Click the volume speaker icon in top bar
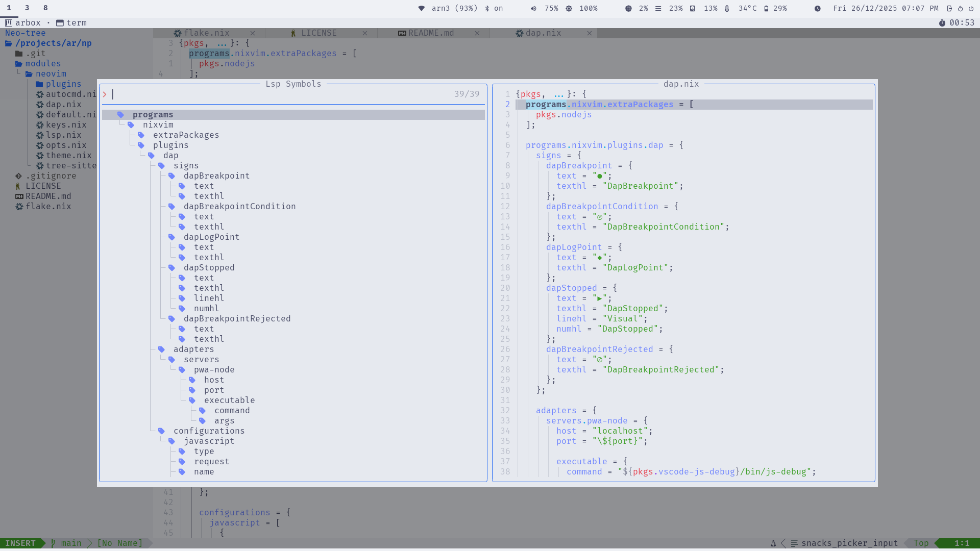This screenshot has width=980, height=551. [x=533, y=8]
